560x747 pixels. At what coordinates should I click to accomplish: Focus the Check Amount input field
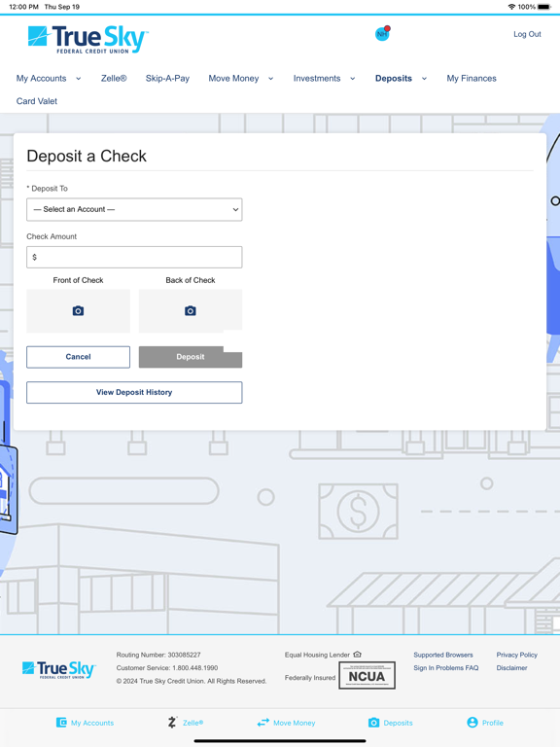pyautogui.click(x=134, y=257)
